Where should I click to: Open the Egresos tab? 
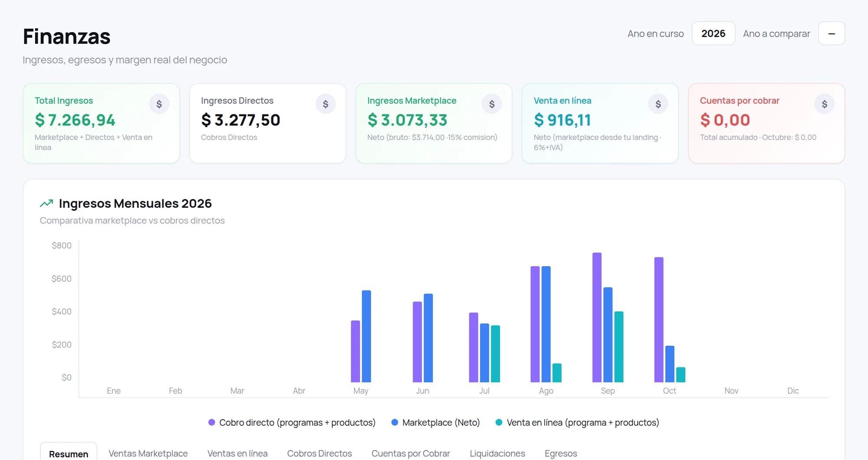point(561,453)
